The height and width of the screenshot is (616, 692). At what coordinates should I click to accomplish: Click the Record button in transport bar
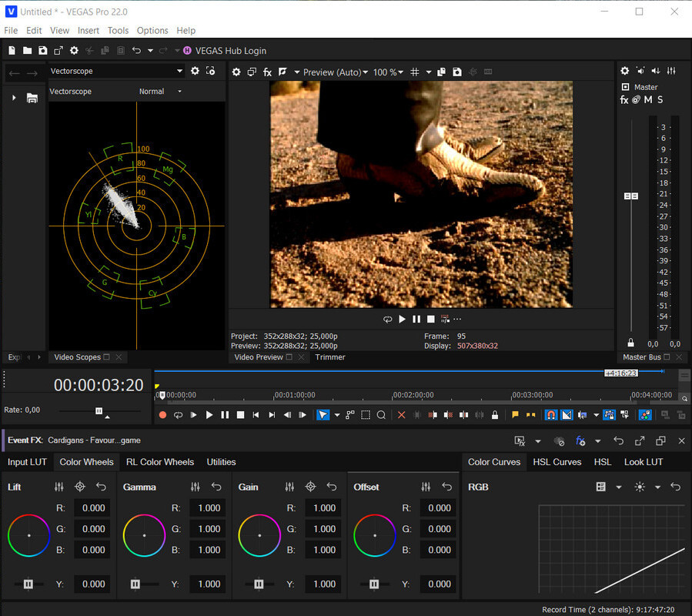click(163, 415)
